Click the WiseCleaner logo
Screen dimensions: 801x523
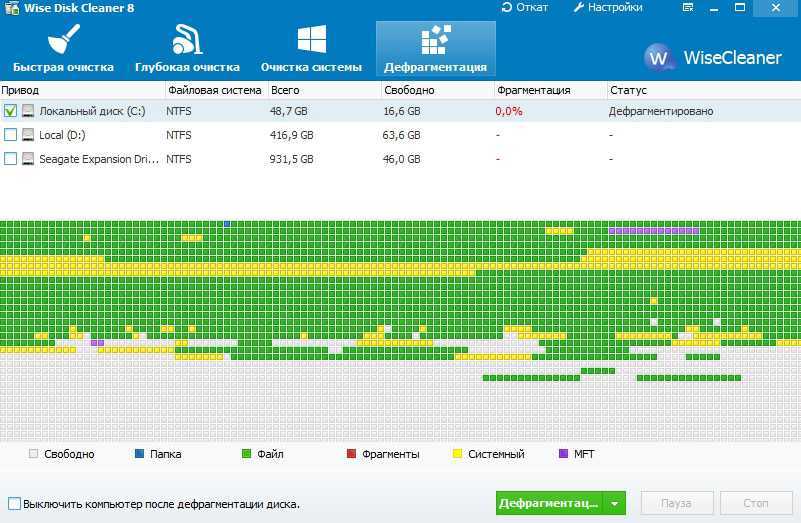(713, 57)
